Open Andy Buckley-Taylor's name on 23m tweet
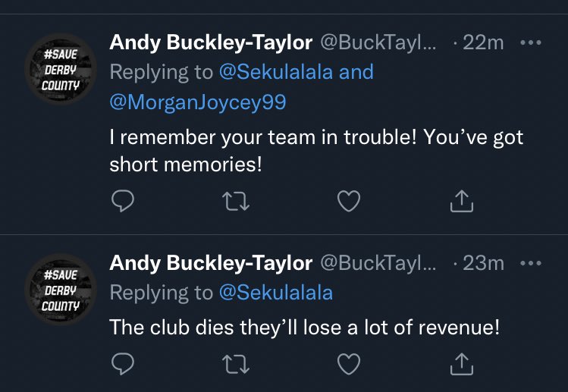 click(x=211, y=263)
